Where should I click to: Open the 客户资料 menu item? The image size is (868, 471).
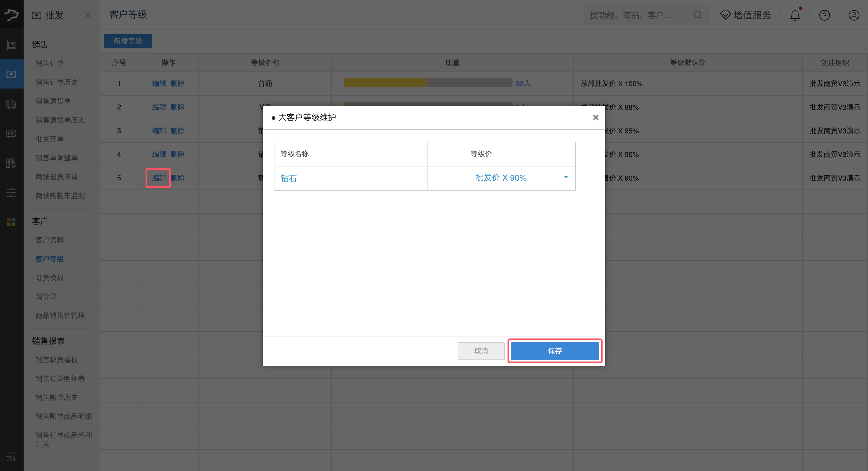[49, 240]
